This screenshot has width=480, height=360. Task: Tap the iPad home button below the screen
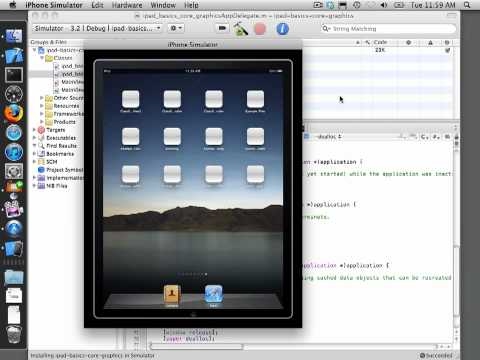point(193,314)
